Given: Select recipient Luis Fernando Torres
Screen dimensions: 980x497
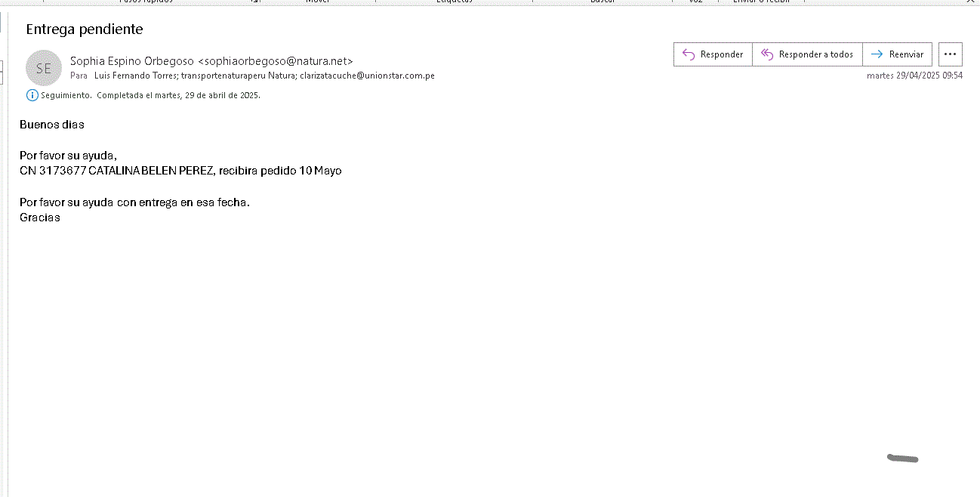Looking at the screenshot, I should 134,76.
